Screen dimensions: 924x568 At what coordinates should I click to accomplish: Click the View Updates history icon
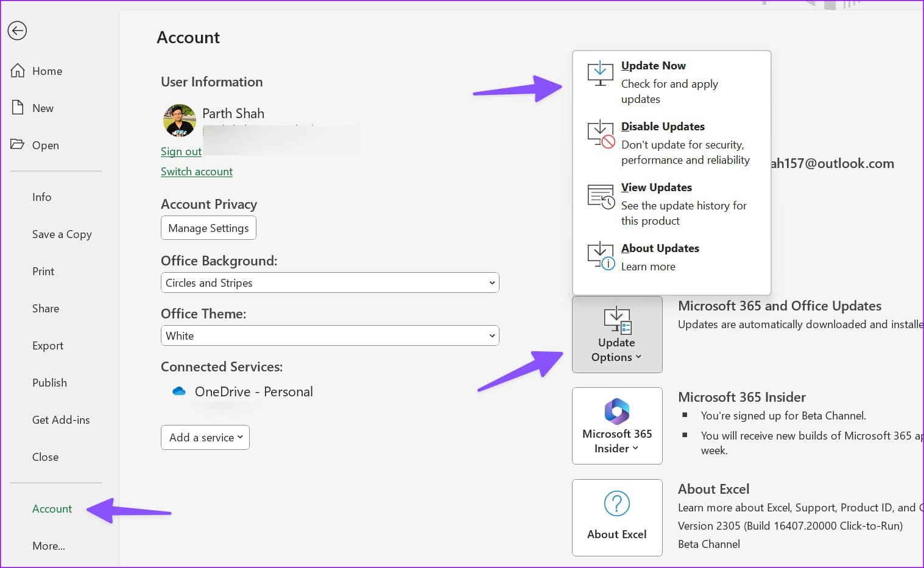coord(601,196)
